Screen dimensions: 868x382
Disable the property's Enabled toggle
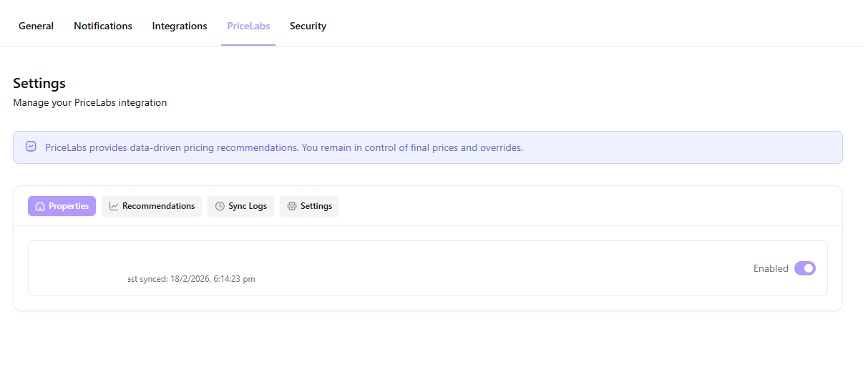coord(804,268)
